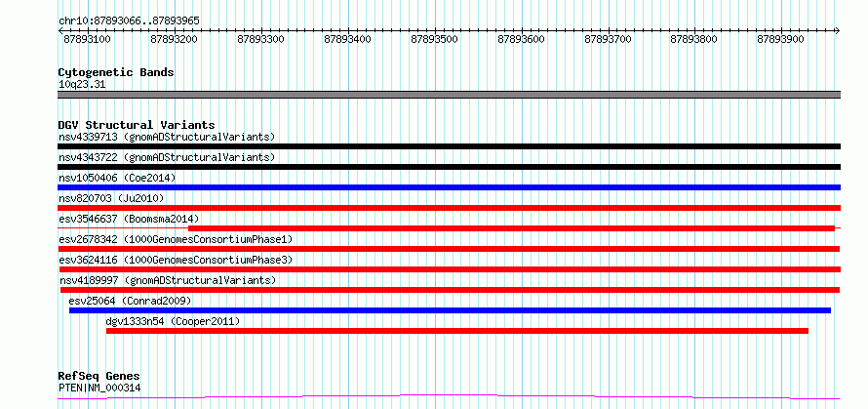Click the nsv4339713 gnomAD variant label
The image size is (868, 409).
coord(167,137)
